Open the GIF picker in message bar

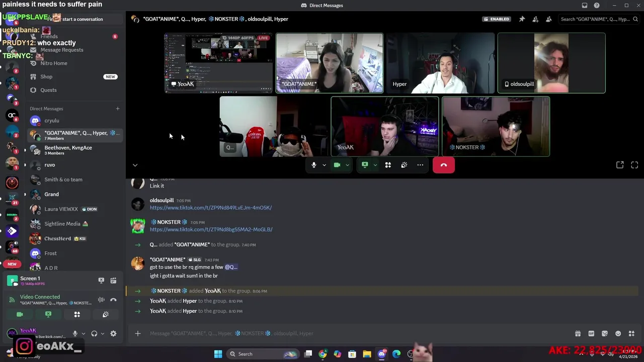[x=591, y=333]
